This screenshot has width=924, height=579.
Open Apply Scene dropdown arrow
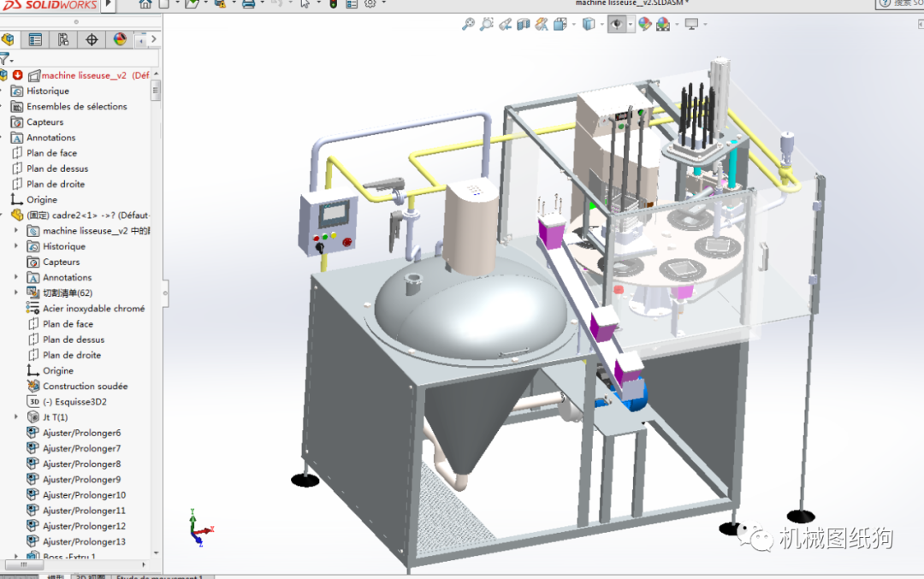[677, 25]
